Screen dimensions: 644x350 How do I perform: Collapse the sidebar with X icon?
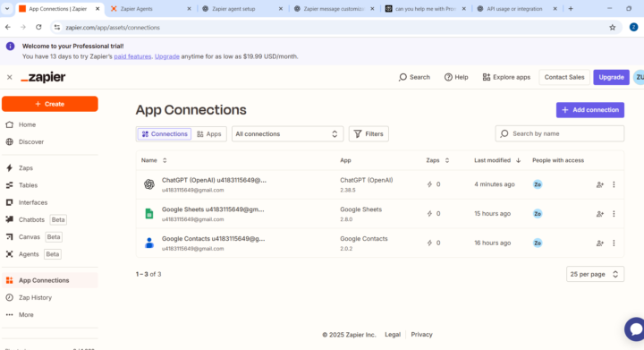tap(10, 77)
